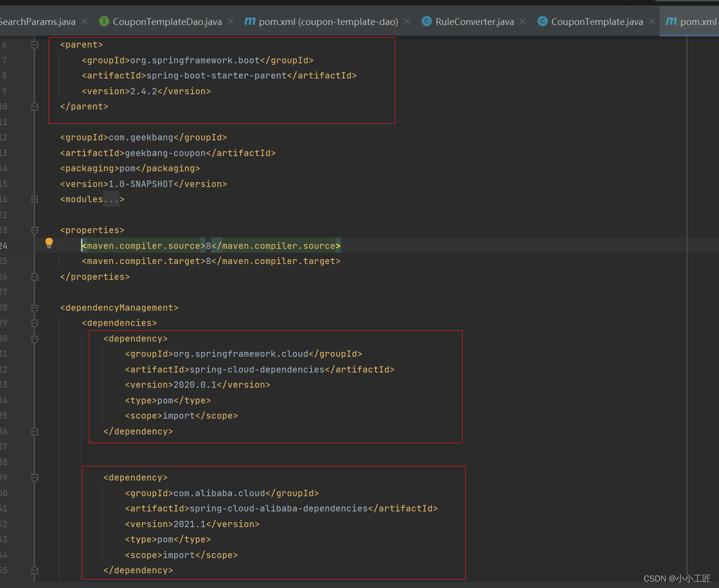This screenshot has width=719, height=588.
Task: Expand the collapsed modules block
Action: 35,199
